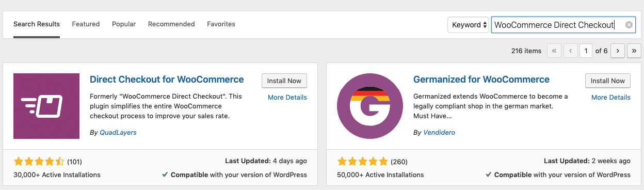Screen dimensions: 644x190
Task: Click the 'of 6' pages text
Action: pyautogui.click(x=602, y=51)
